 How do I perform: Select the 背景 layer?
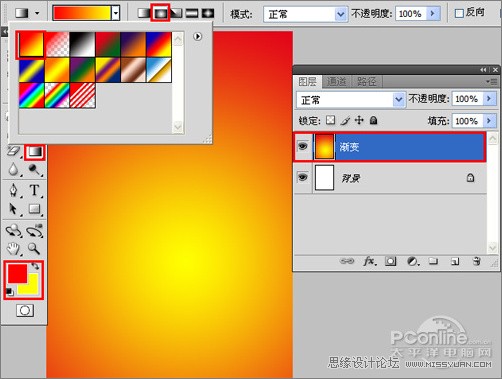(x=390, y=178)
